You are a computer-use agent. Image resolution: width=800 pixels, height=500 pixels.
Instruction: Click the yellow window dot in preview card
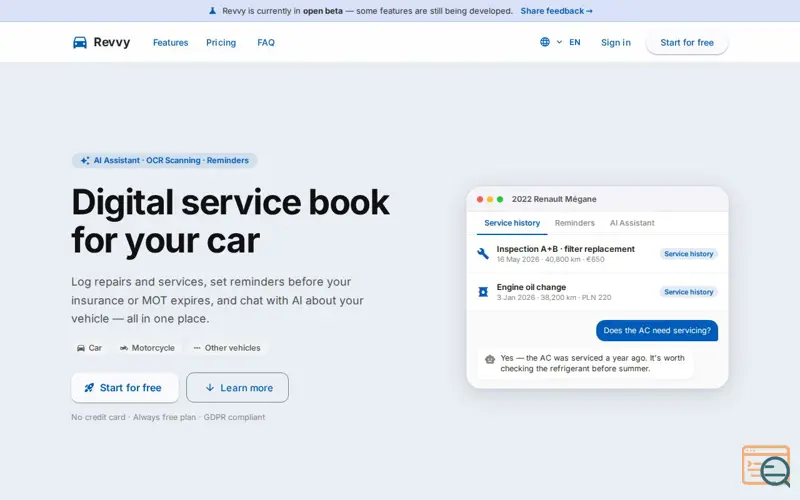click(490, 199)
